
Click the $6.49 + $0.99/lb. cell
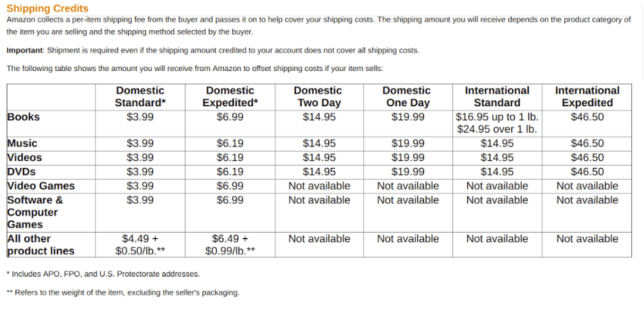coord(229,245)
